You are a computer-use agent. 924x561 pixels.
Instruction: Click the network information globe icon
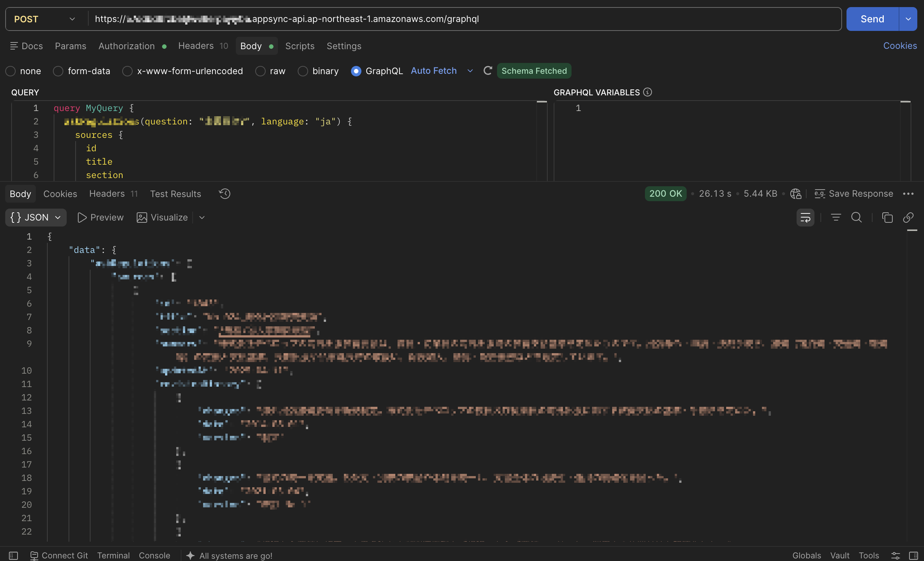click(795, 194)
